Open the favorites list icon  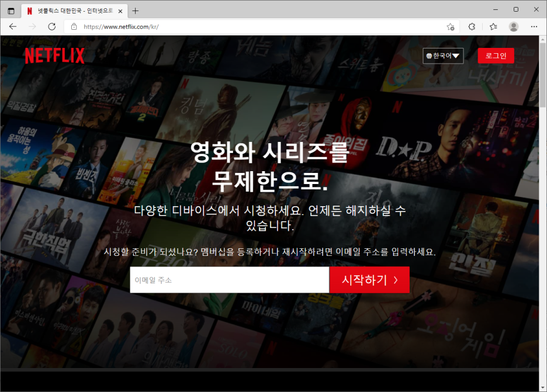point(493,26)
